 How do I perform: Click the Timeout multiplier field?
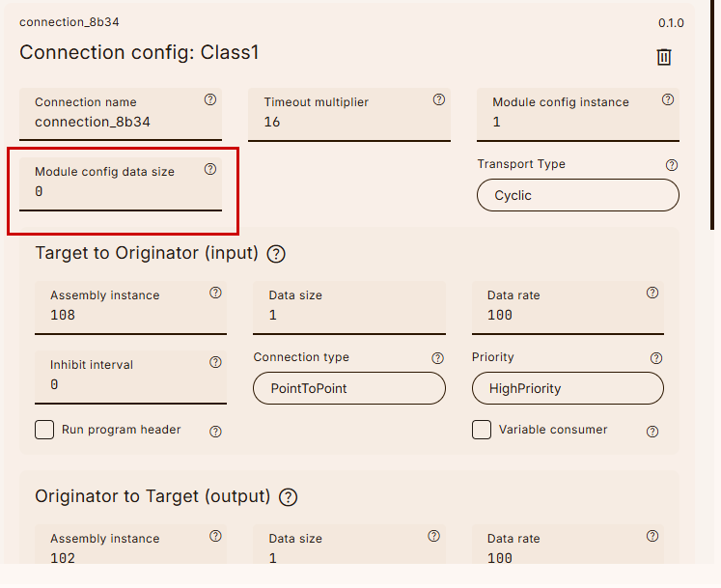click(x=347, y=123)
